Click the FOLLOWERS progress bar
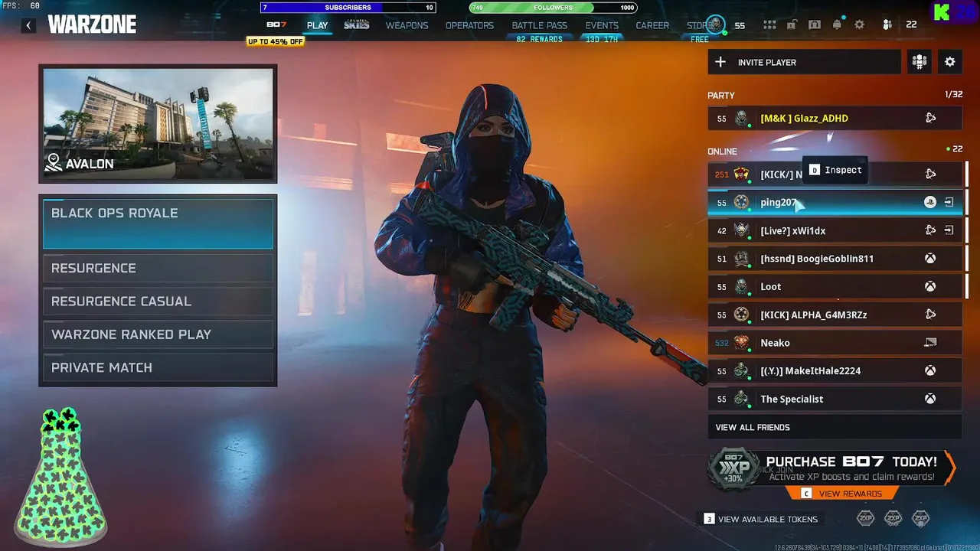 point(554,8)
